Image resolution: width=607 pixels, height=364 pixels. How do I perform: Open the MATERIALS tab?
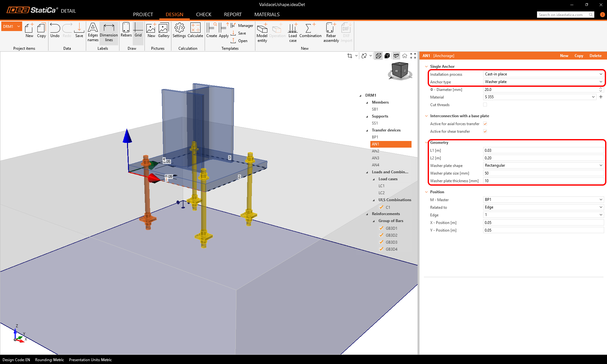click(267, 15)
